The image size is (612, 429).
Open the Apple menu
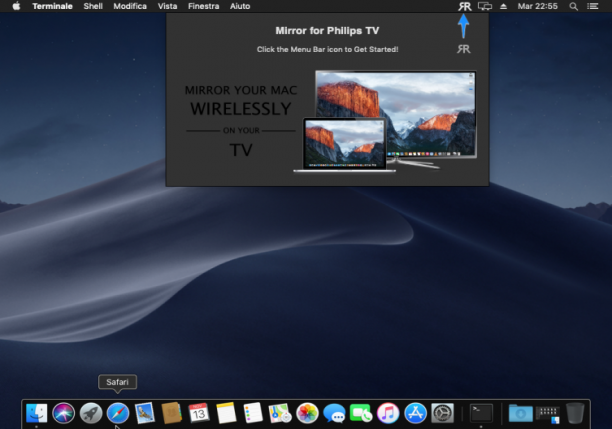point(16,6)
